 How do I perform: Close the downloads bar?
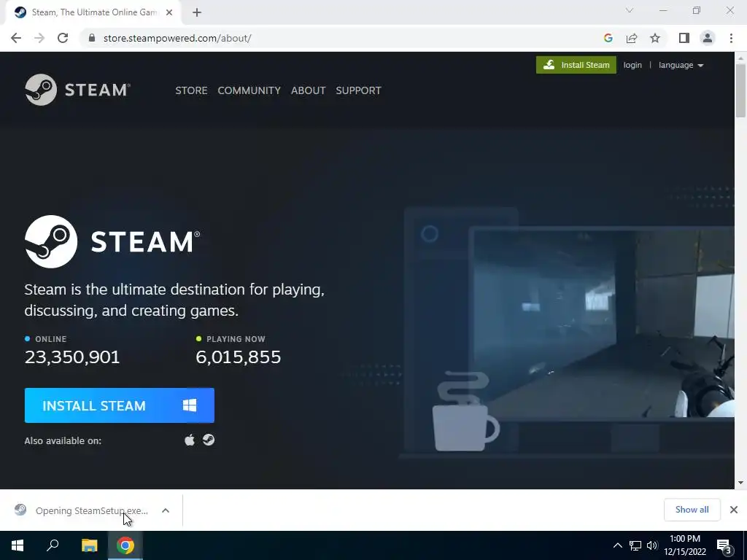[x=734, y=510]
